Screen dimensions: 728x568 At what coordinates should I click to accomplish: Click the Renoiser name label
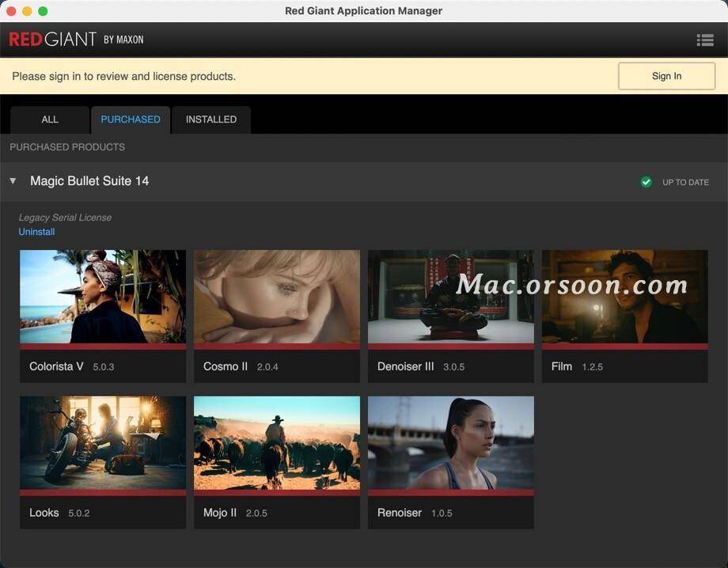(400, 513)
